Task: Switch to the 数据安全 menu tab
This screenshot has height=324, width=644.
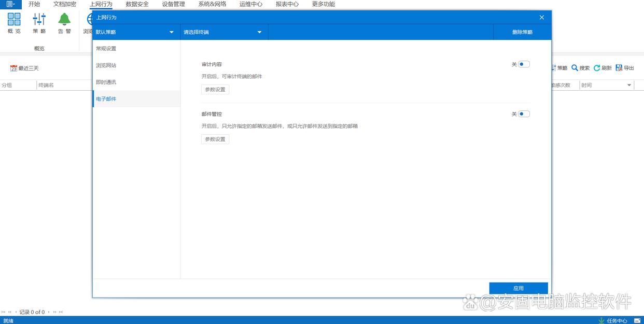Action: [x=137, y=4]
